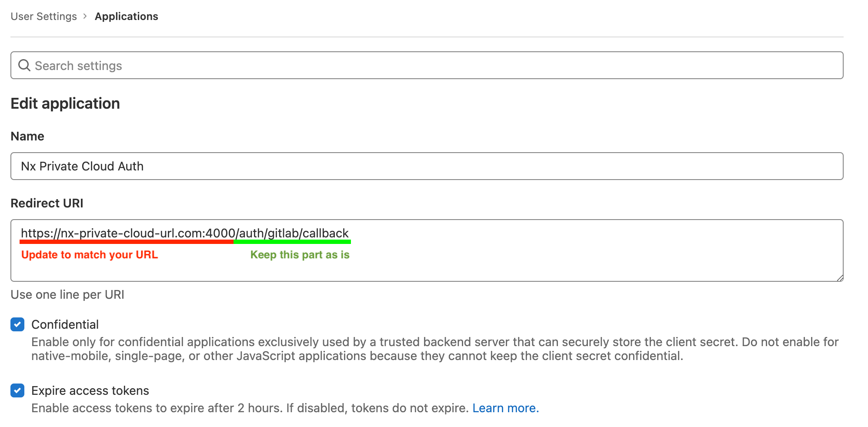Viewport: 868px width, 427px height.
Task: Open the Learn more link
Action: (x=505, y=408)
